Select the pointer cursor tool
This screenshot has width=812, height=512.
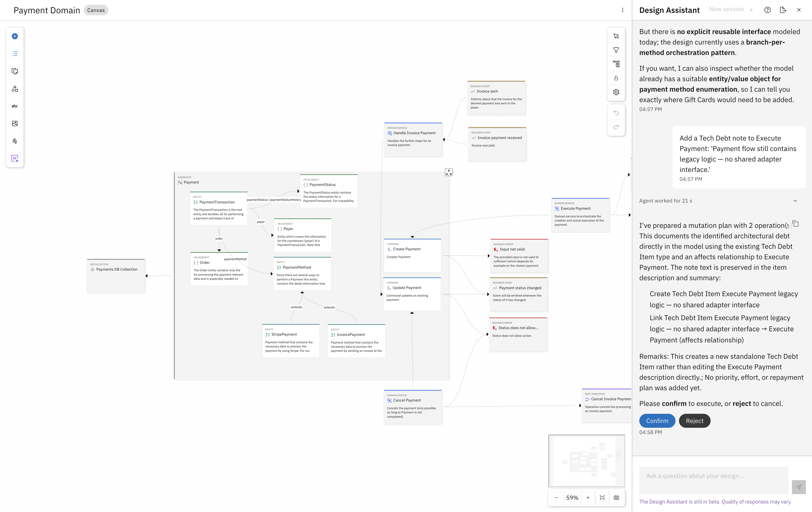coord(616,36)
